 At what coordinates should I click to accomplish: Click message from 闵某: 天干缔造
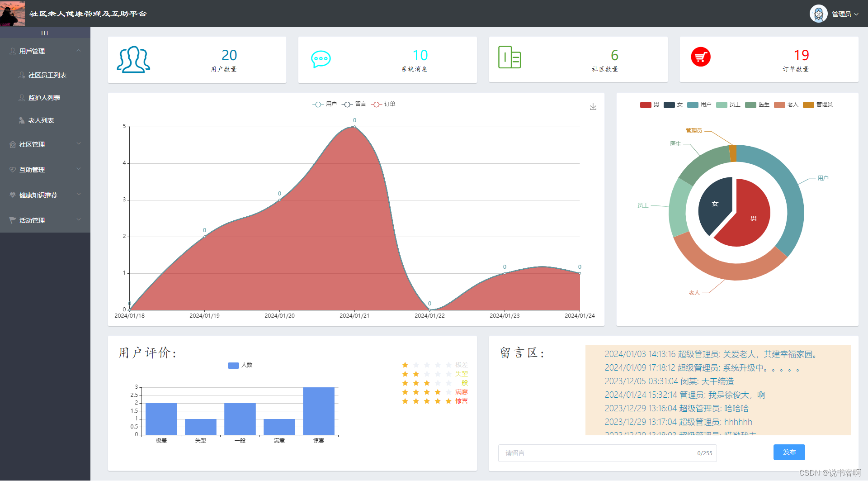click(x=669, y=381)
